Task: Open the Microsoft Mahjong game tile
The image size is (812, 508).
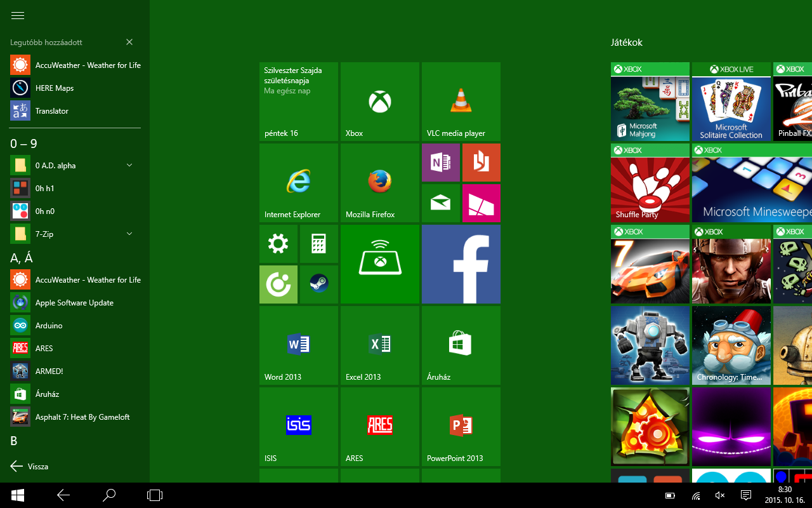Action: click(x=650, y=102)
